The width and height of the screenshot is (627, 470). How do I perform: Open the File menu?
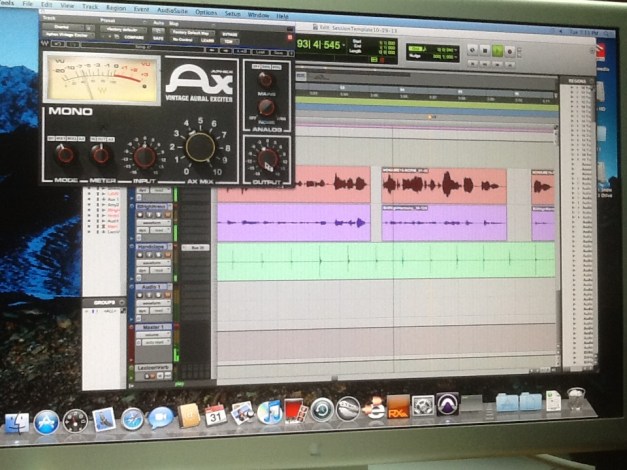[28, 4]
